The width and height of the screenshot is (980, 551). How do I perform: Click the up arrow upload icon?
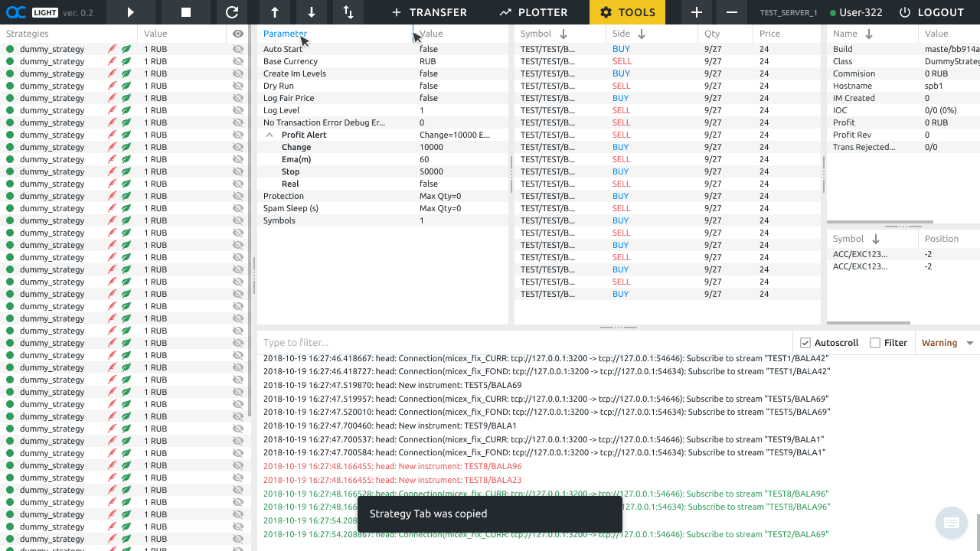point(275,12)
